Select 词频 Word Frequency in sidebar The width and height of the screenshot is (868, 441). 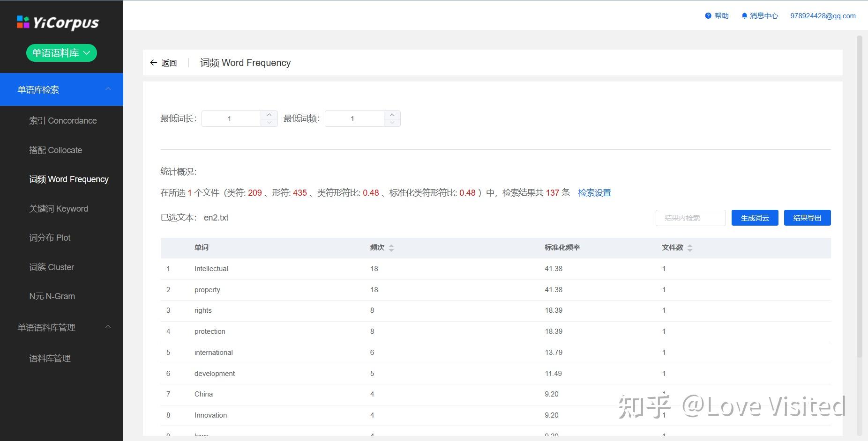69,179
